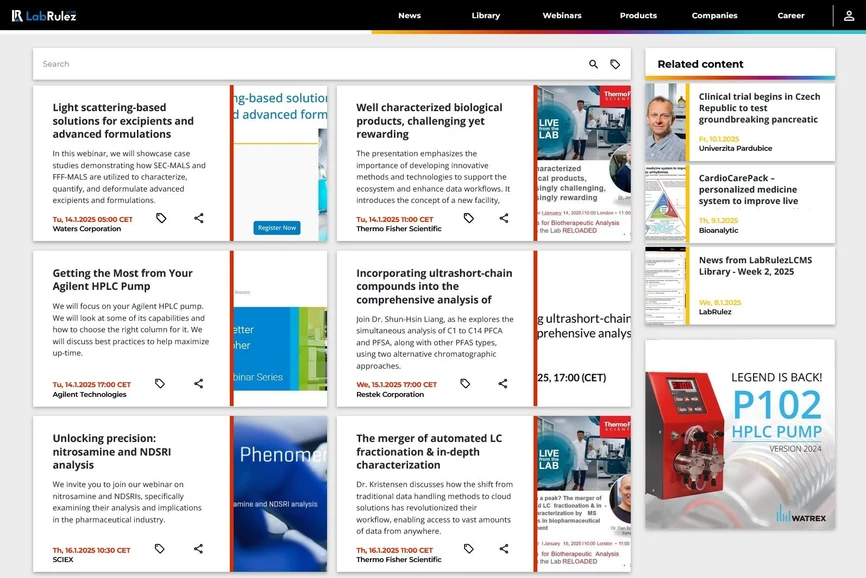Click the Agilent webinar series image
Viewport: 866px width, 578px height.
tap(280, 328)
